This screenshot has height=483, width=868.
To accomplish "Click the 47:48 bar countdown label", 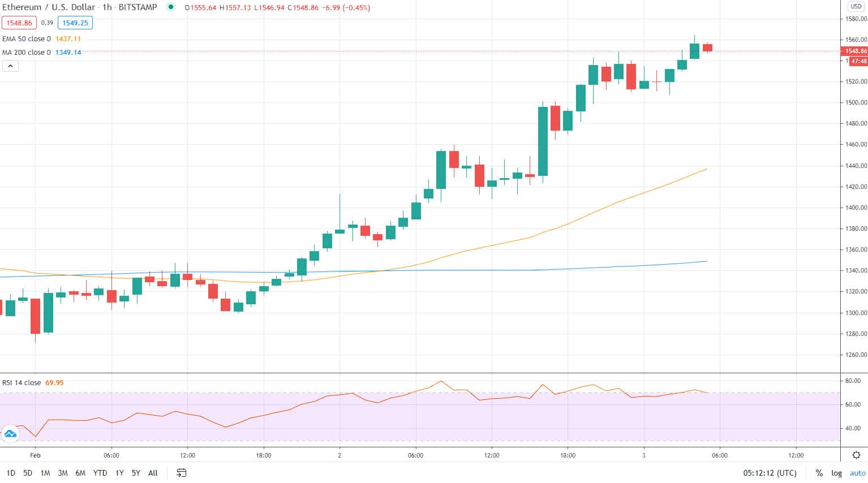I will [x=858, y=61].
